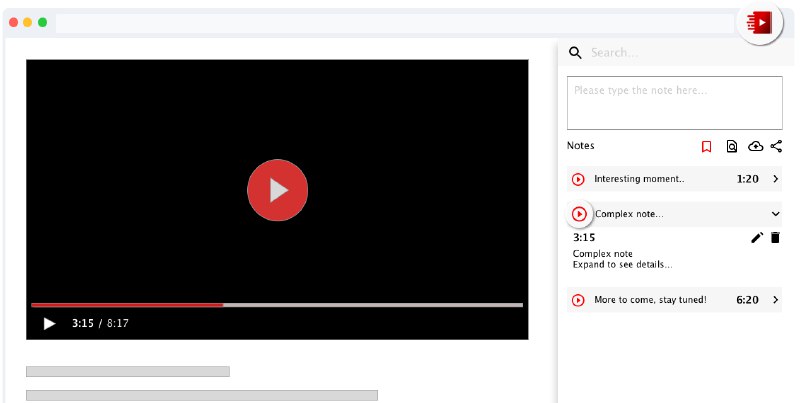Click the green maximize window button

[42, 22]
